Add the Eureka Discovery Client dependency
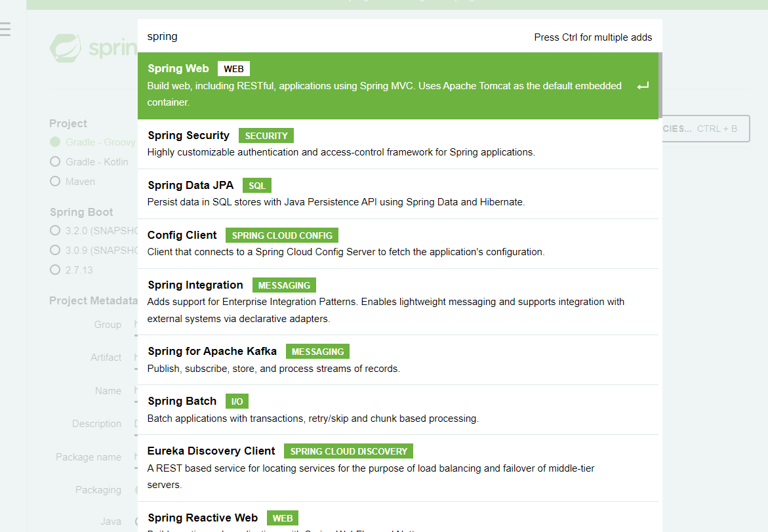This screenshot has height=532, width=768. tap(397, 468)
